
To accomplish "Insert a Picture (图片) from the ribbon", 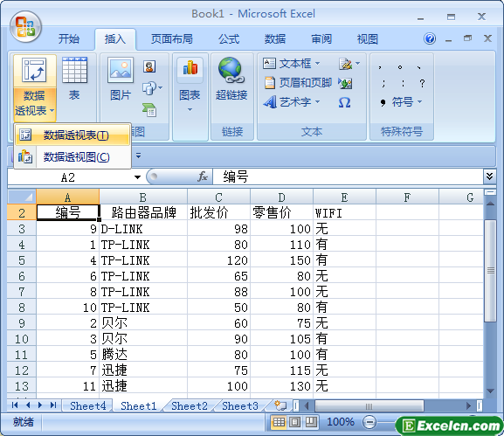I will [121, 80].
